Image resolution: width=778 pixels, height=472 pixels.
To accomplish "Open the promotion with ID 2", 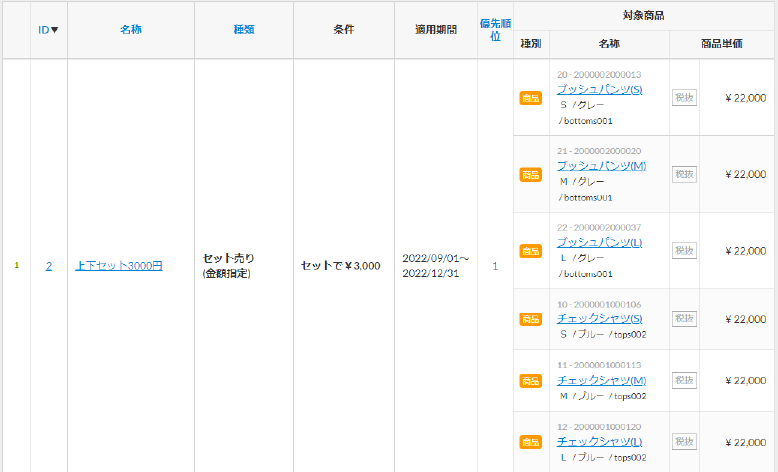I will click(49, 266).
